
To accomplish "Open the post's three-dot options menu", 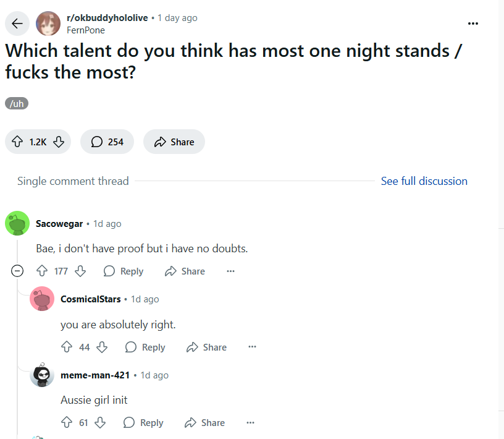I will (x=473, y=23).
